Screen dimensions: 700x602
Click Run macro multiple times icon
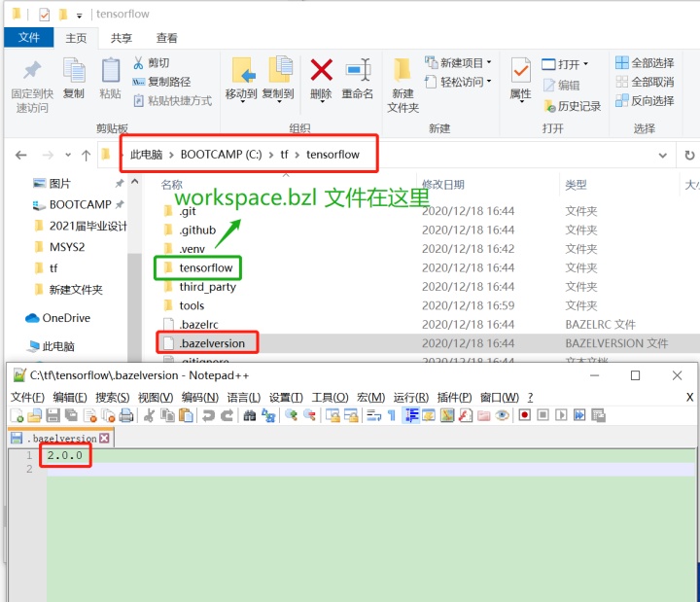[x=579, y=416]
